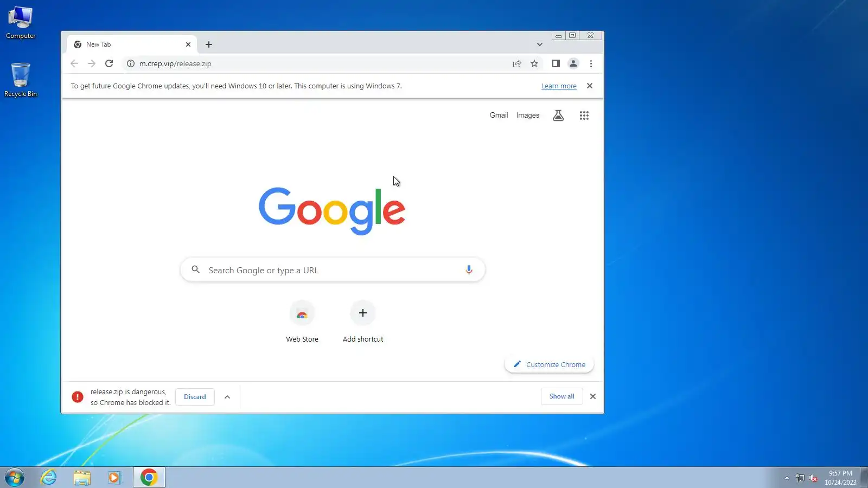Expand release.zip download options chevron
This screenshot has width=868, height=488.
point(227,397)
